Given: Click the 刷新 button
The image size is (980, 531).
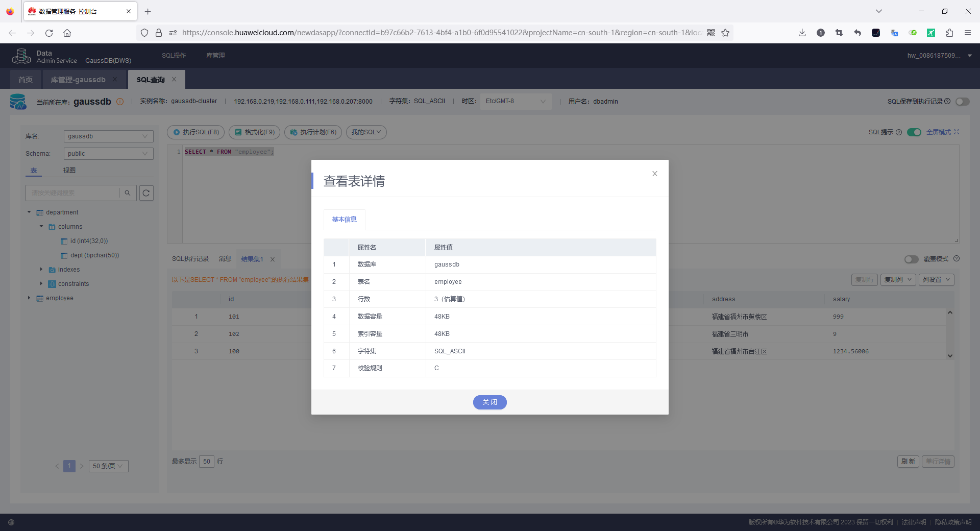Looking at the screenshot, I should tap(908, 462).
